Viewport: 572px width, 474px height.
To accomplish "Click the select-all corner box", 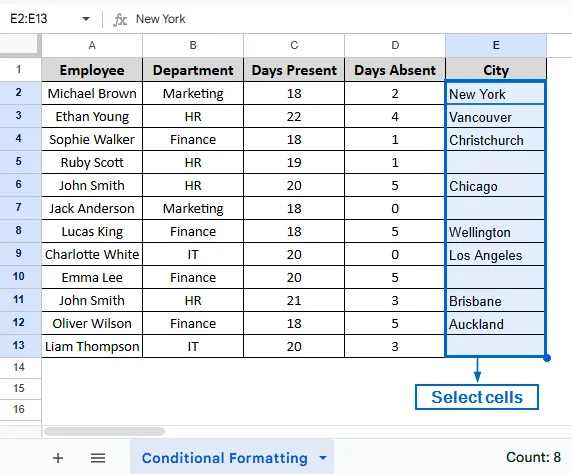I will click(x=20, y=45).
